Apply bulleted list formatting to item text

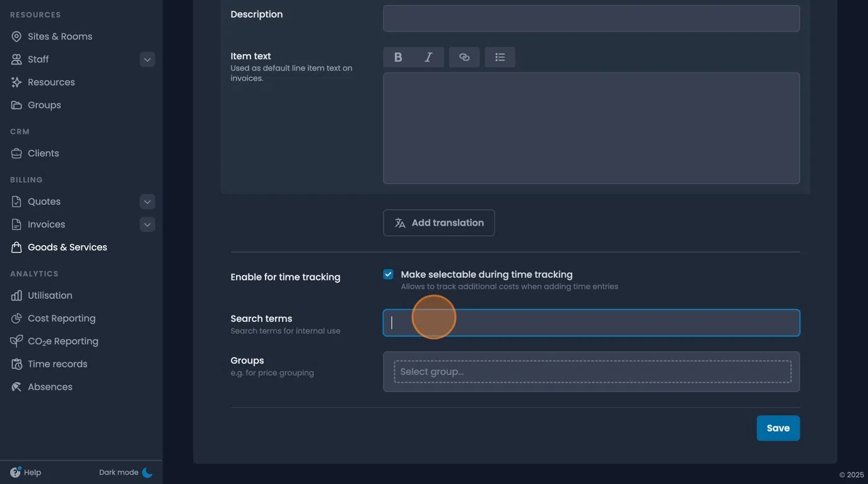pyautogui.click(x=500, y=57)
